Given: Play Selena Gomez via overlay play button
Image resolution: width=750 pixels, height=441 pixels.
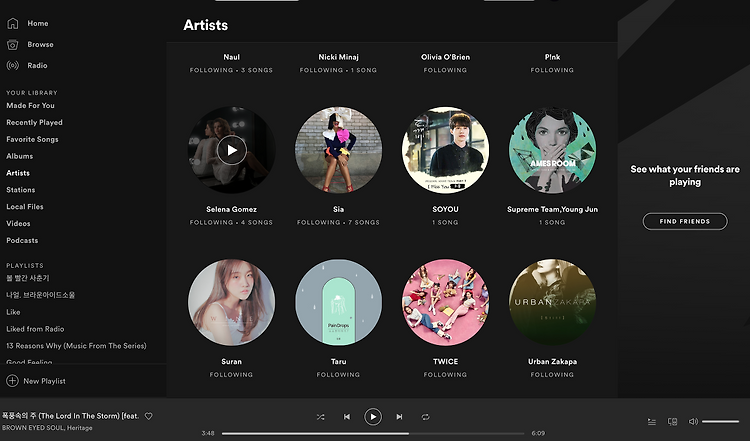Looking at the screenshot, I should [232, 150].
